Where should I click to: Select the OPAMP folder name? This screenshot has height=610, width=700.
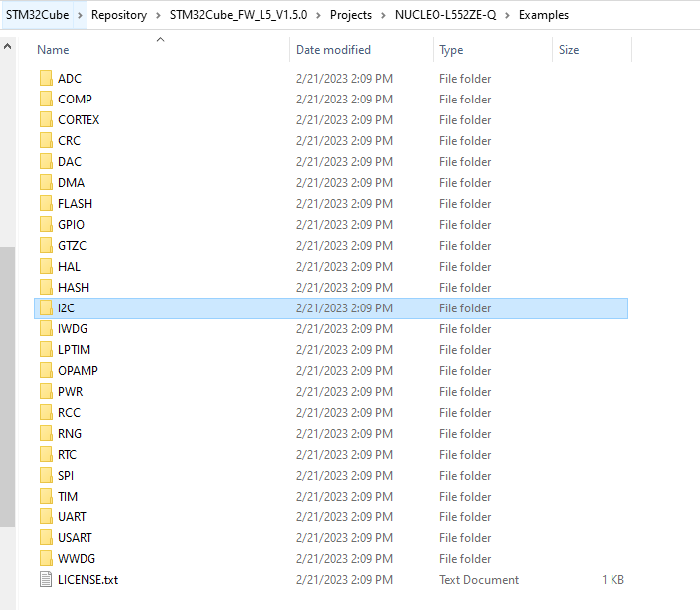pos(78,371)
